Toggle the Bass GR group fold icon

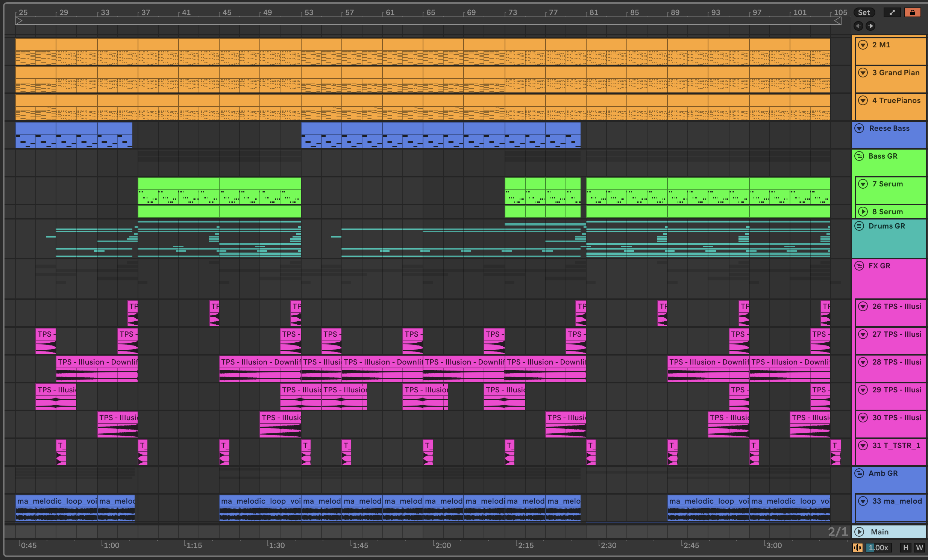pos(859,156)
